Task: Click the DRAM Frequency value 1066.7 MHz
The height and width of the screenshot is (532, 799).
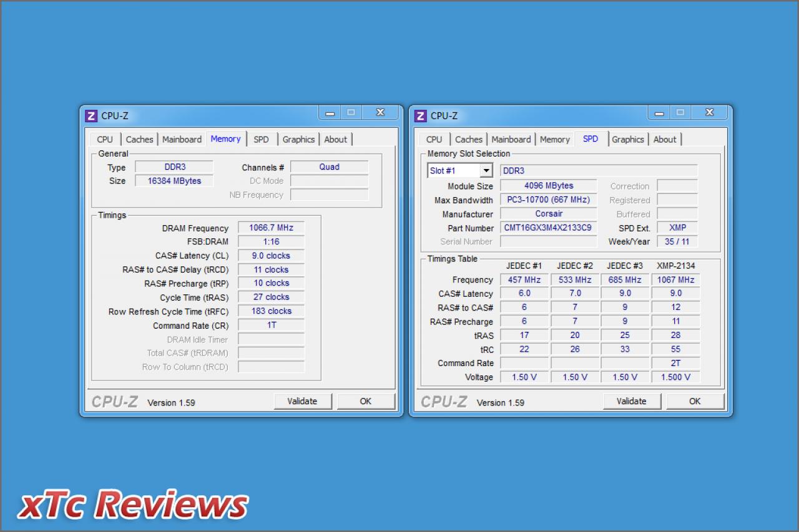Action: [x=271, y=228]
